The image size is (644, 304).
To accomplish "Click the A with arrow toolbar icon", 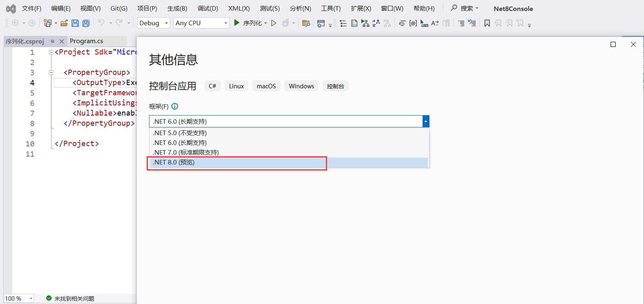I will 435,23.
